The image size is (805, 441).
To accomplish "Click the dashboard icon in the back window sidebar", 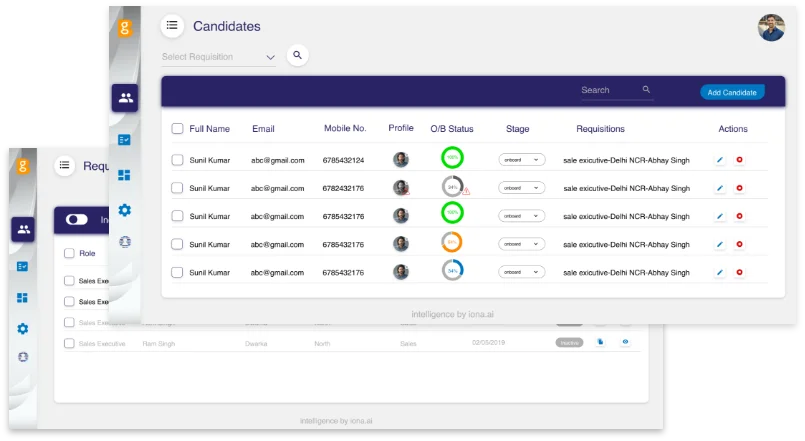I will pos(22,298).
